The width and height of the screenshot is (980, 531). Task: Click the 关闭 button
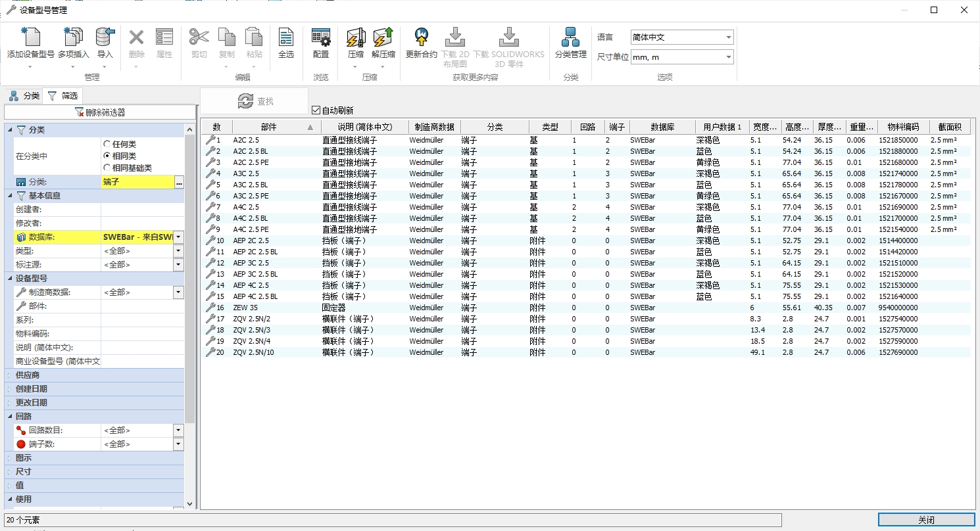(x=925, y=520)
